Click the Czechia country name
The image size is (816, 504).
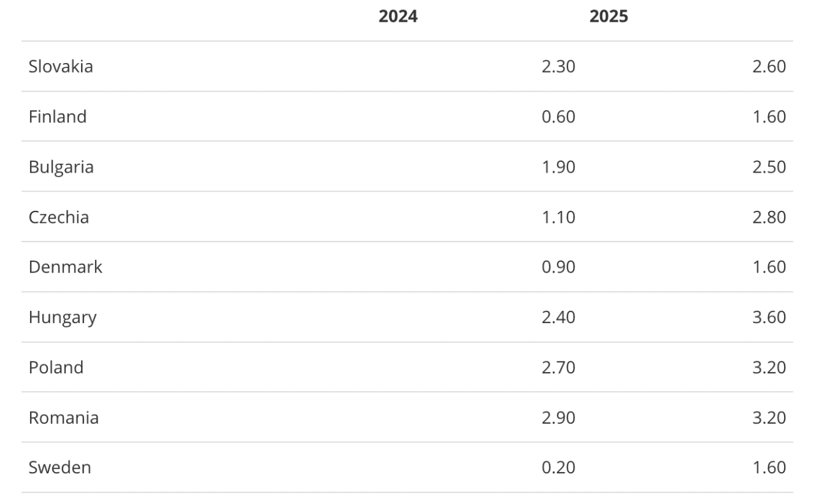[59, 217]
